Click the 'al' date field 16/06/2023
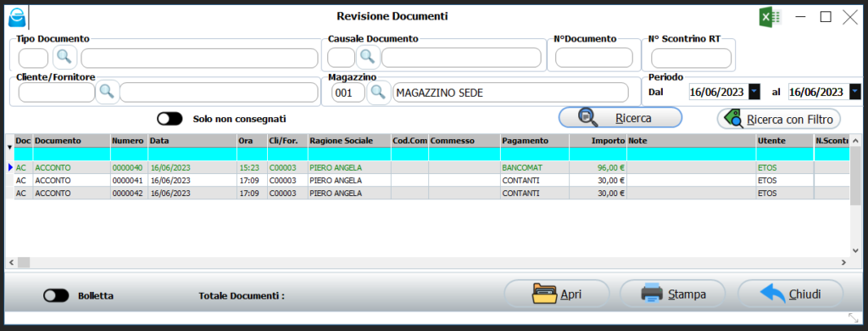Image resolution: width=868 pixels, height=331 pixels. [x=819, y=92]
